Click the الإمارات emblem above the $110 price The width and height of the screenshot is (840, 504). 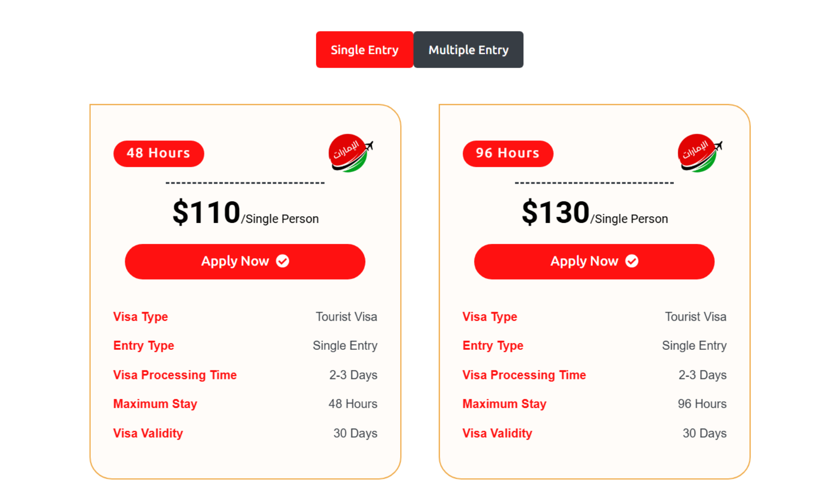point(349,153)
